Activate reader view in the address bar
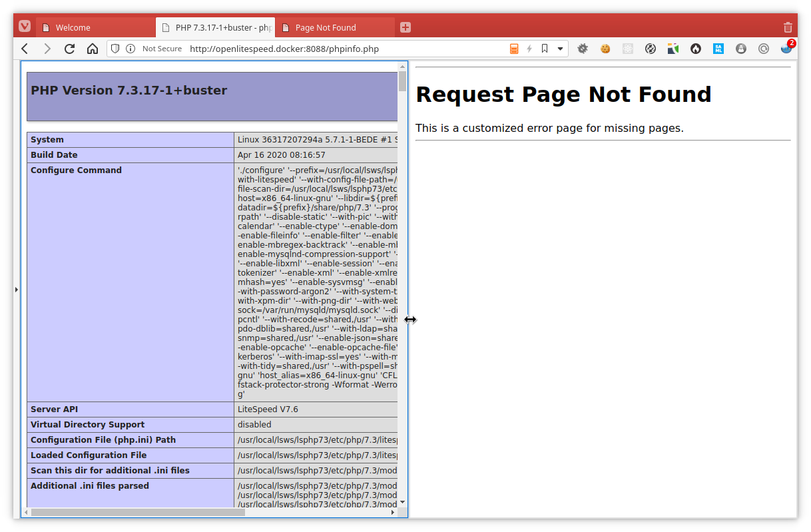The width and height of the screenshot is (811, 532). pos(514,49)
